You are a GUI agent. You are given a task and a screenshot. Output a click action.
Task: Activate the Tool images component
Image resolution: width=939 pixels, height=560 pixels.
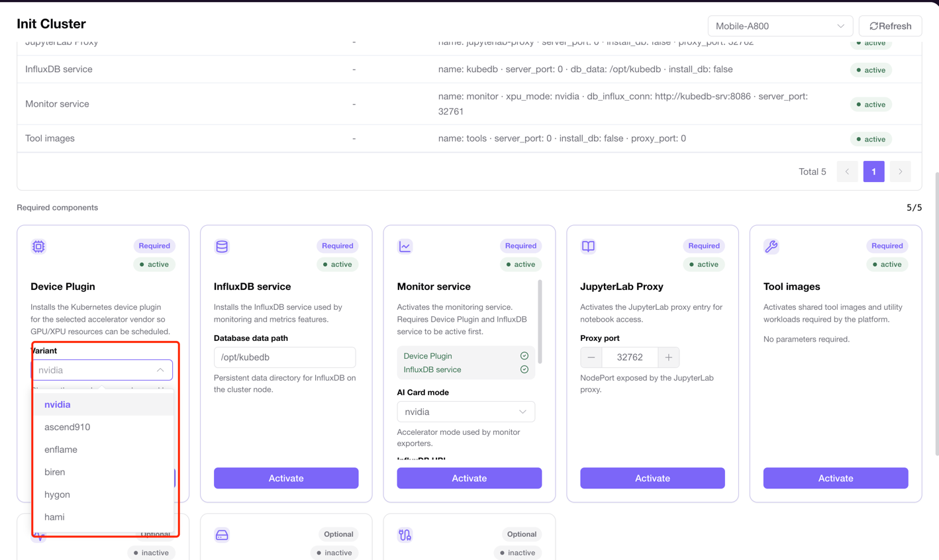point(836,478)
